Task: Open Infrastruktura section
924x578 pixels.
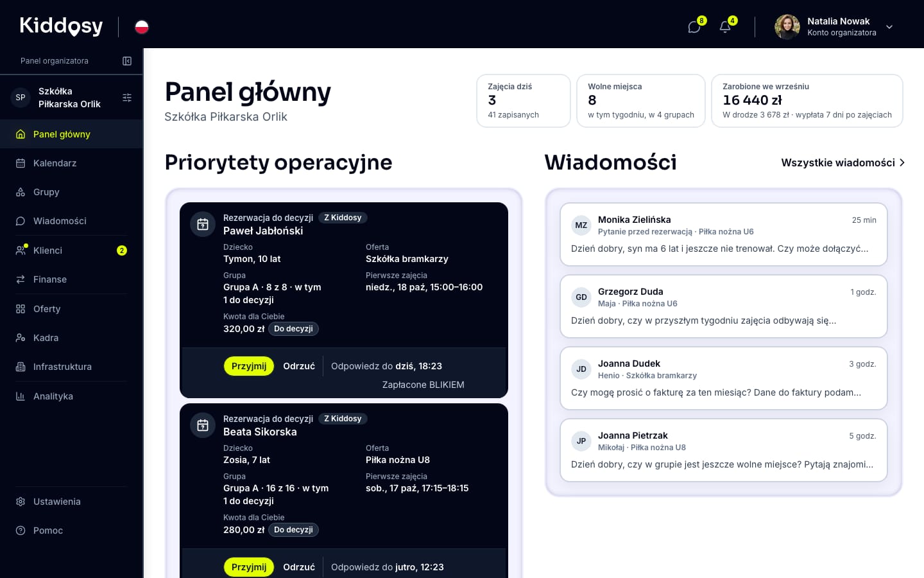Action: 71,367
